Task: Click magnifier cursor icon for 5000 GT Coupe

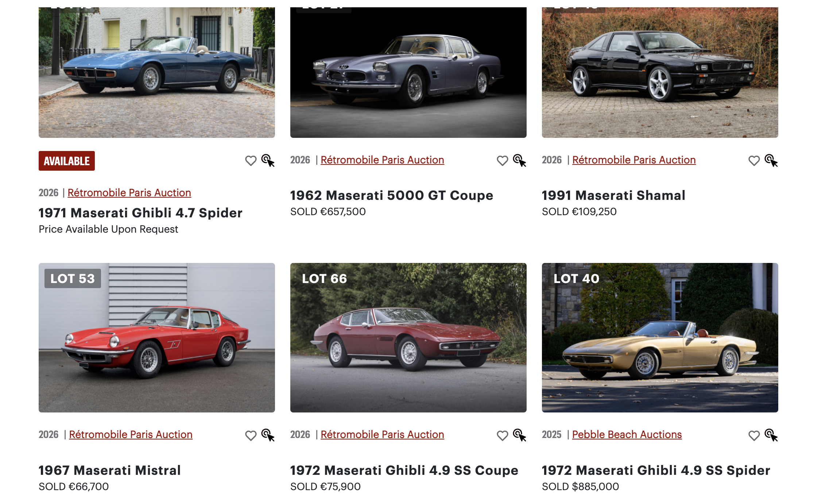Action: 520,161
